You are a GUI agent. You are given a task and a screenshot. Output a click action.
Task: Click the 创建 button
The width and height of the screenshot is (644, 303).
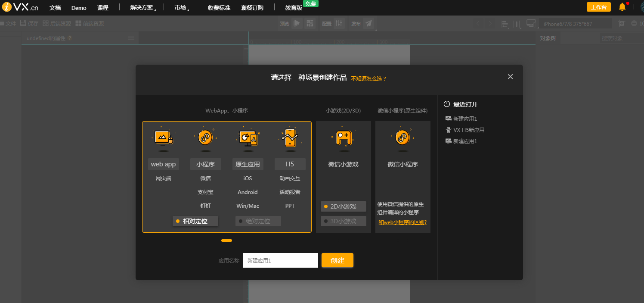[337, 260]
